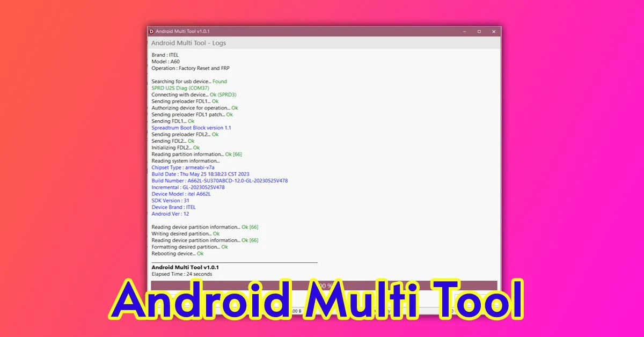Select the 'Build Number : A662L-SU370ABCD' line
This screenshot has height=337, width=644.
(220, 181)
